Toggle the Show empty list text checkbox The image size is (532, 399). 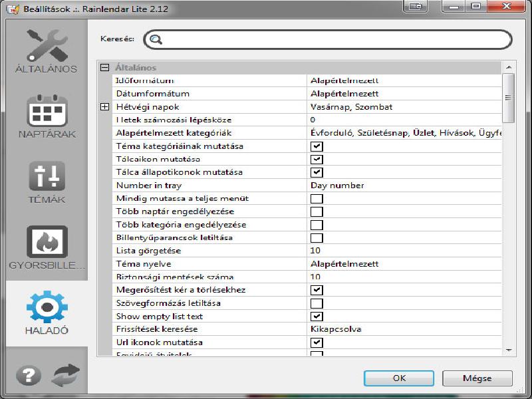tap(317, 317)
